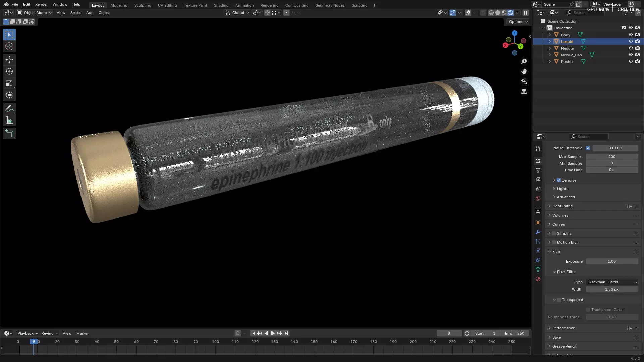Open the Modifiers properties tab

tap(538, 232)
